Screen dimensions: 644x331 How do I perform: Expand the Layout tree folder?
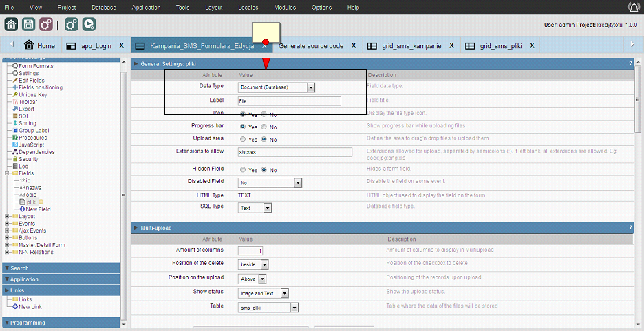tap(7, 216)
